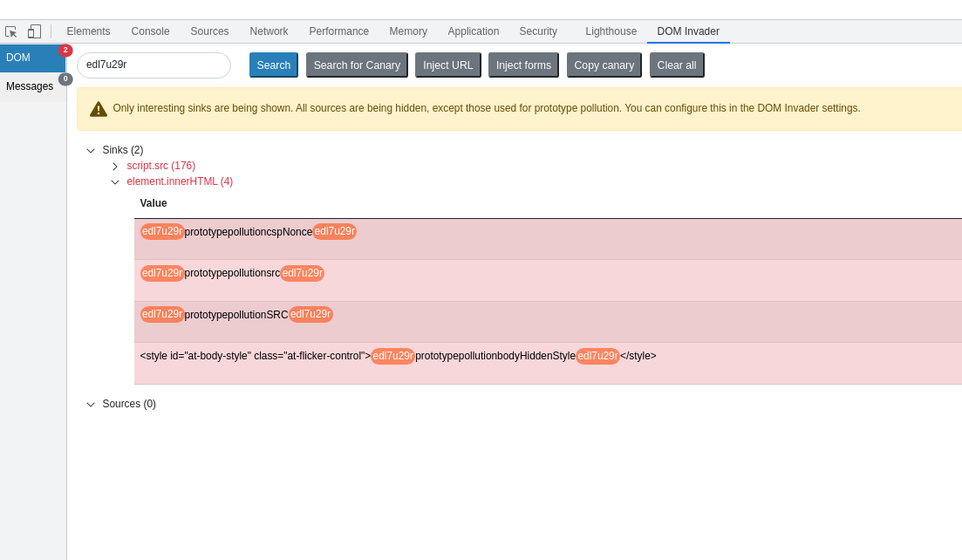Open the Elements tab
Screen dimensions: 962x560
tap(88, 31)
